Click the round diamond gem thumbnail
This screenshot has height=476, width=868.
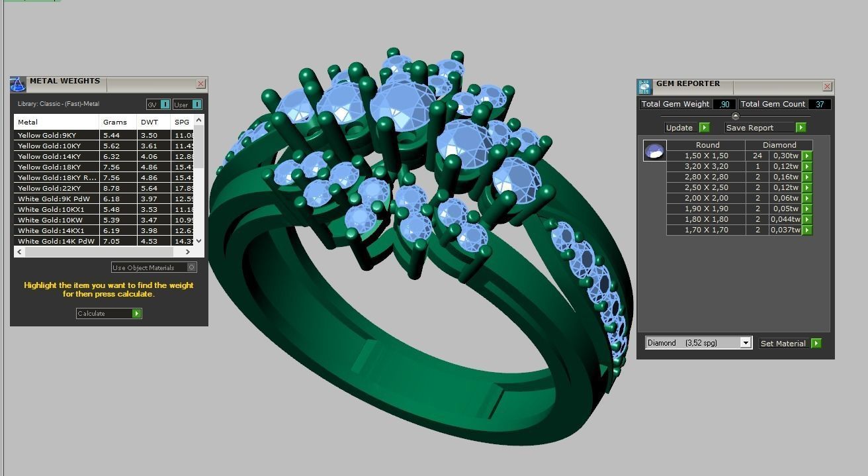pyautogui.click(x=655, y=151)
